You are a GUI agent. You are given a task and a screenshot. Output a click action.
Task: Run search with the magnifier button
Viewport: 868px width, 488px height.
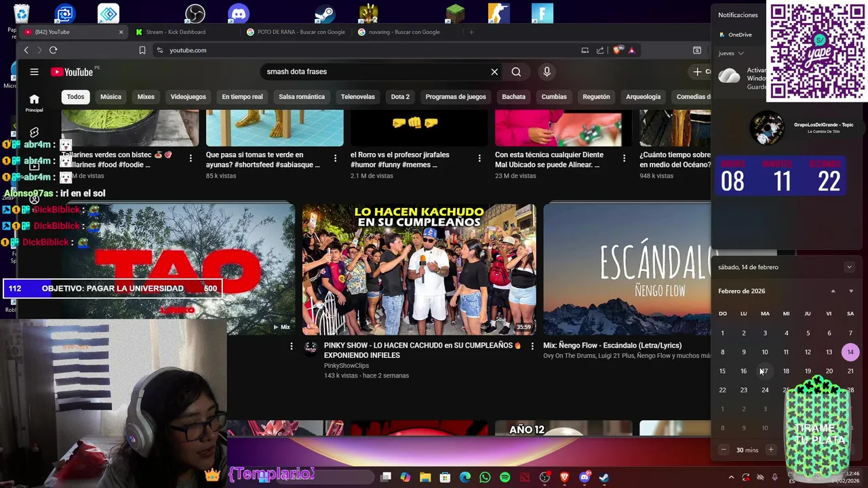(x=516, y=72)
